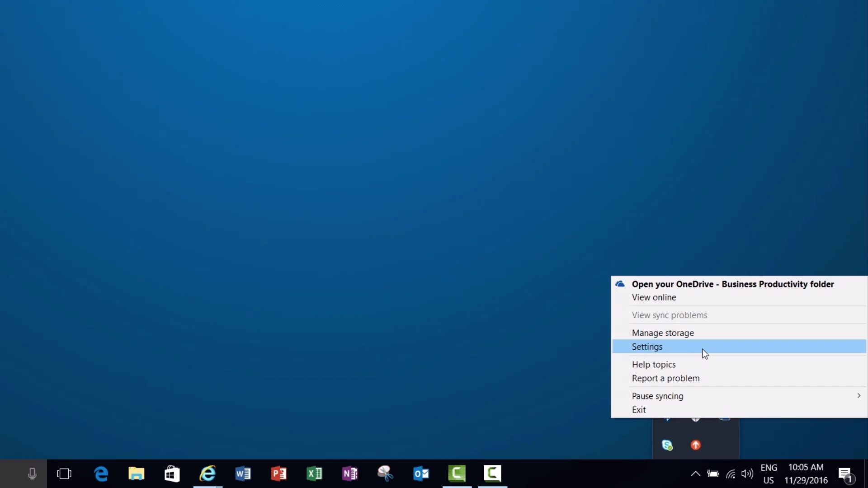Open Settings from the OneDrive menu

click(739, 347)
